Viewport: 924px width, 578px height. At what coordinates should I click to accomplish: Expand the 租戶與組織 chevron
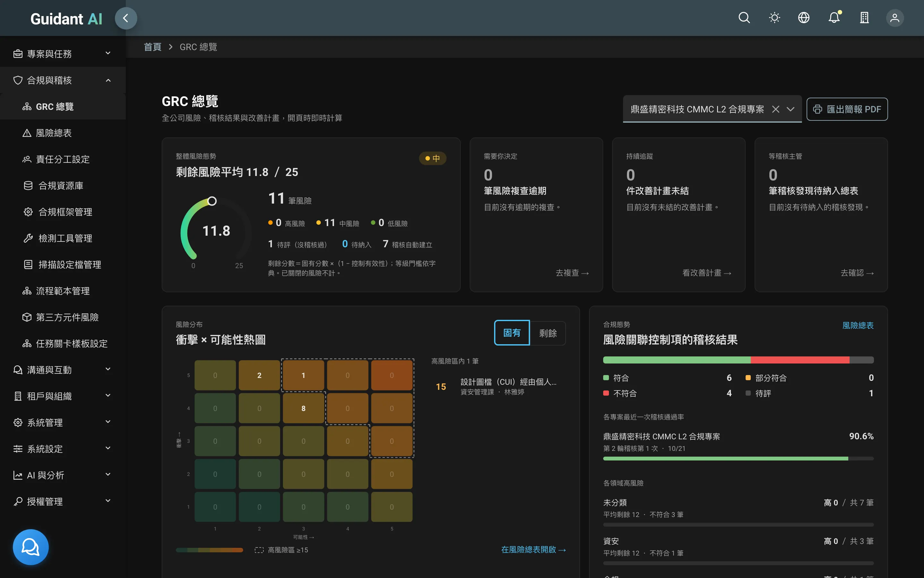pos(108,396)
